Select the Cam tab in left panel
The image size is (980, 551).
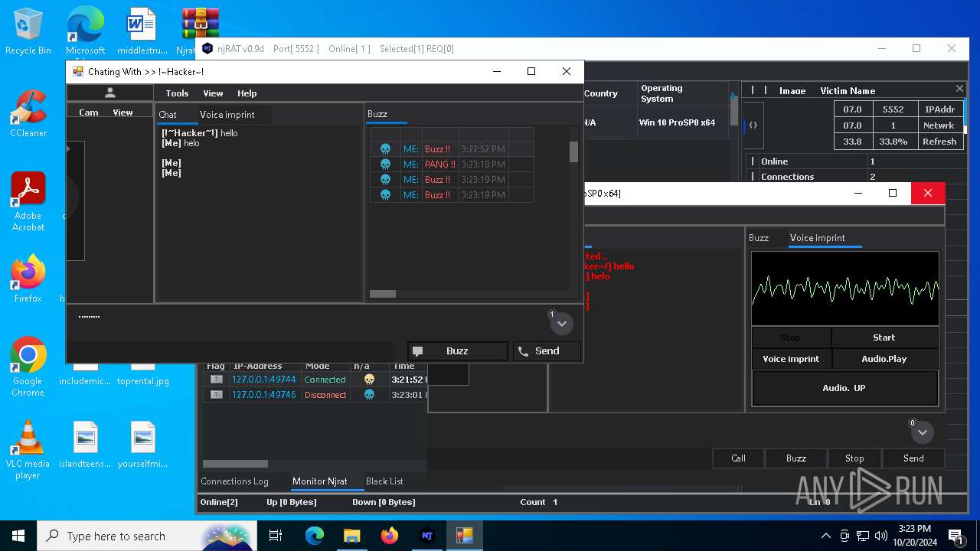(x=89, y=112)
